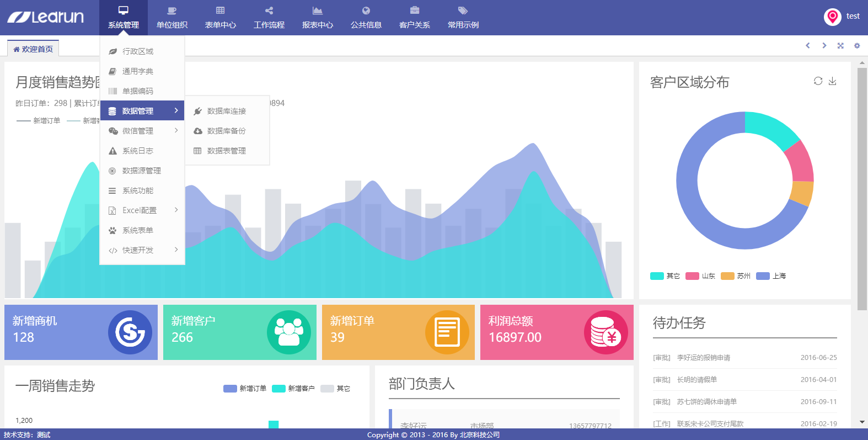
Task: Toggle 山东 legend in donut chart
Action: pyautogui.click(x=700, y=276)
